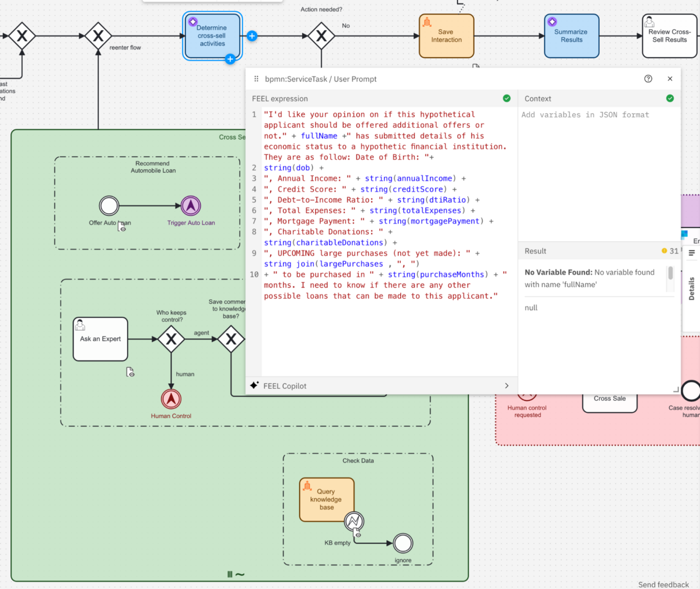Select the ignore end event
This screenshot has width=700, height=589.
403,543
